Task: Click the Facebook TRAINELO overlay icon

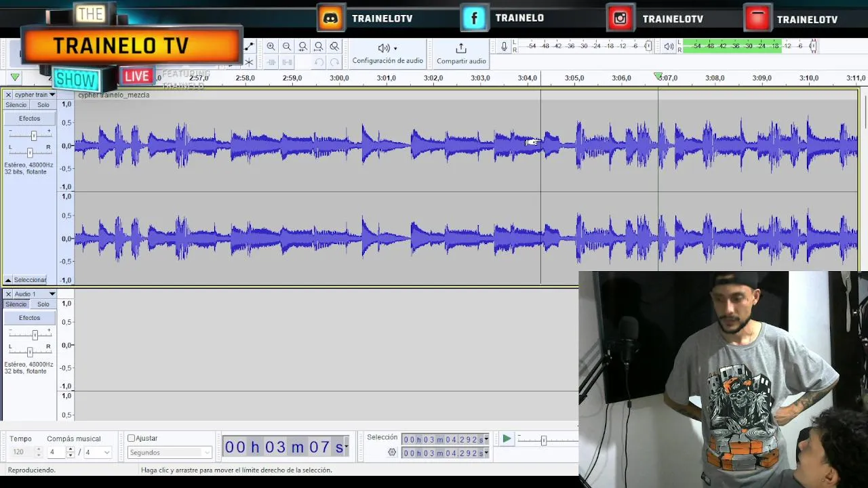Action: point(474,18)
